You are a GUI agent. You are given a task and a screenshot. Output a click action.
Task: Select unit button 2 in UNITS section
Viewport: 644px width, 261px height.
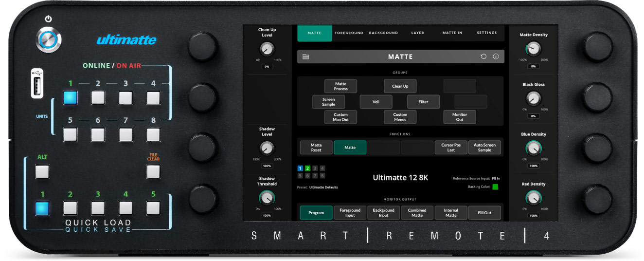pos(98,98)
